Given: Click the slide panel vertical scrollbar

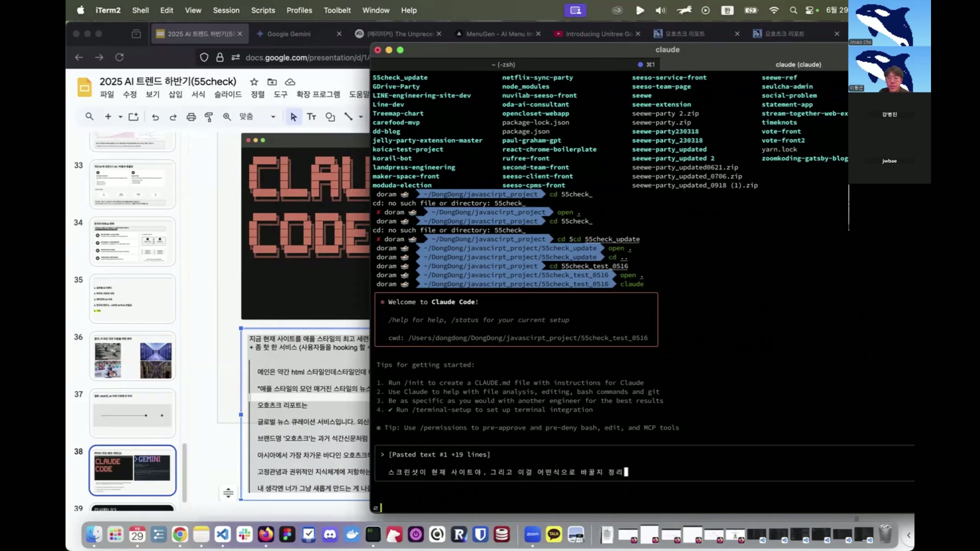Looking at the screenshot, I should click(x=184, y=472).
